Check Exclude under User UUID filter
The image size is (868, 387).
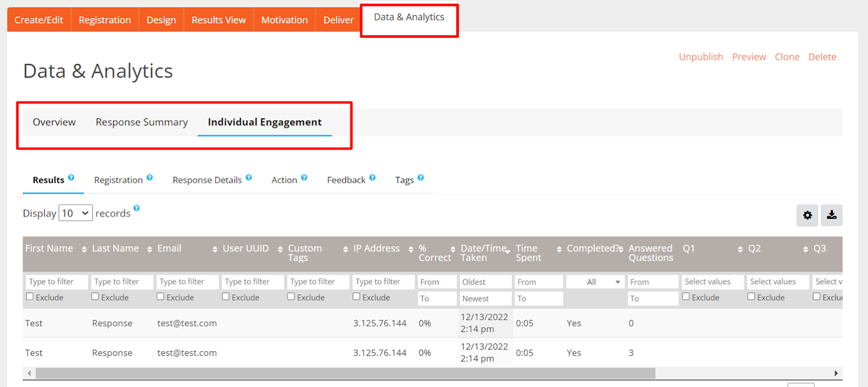pyautogui.click(x=226, y=296)
